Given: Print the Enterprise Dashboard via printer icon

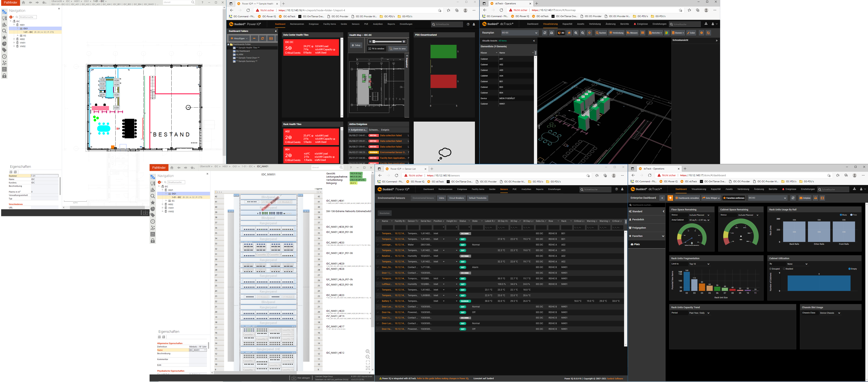Looking at the screenshot, I should click(815, 198).
